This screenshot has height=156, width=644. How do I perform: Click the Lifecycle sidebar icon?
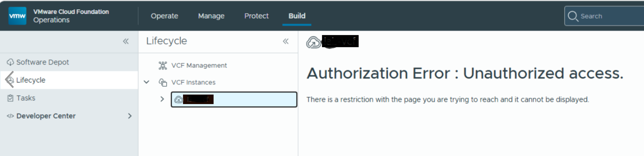(10, 80)
